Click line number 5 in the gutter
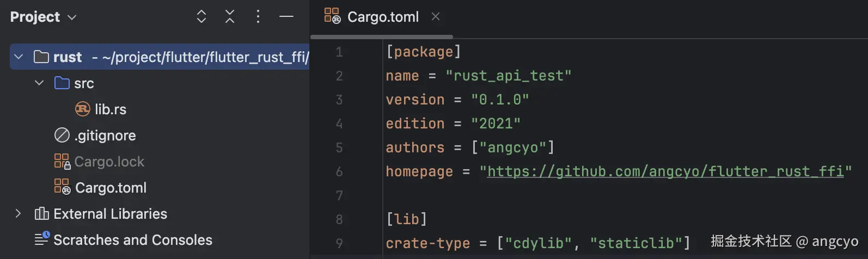This screenshot has height=259, width=868. [339, 147]
